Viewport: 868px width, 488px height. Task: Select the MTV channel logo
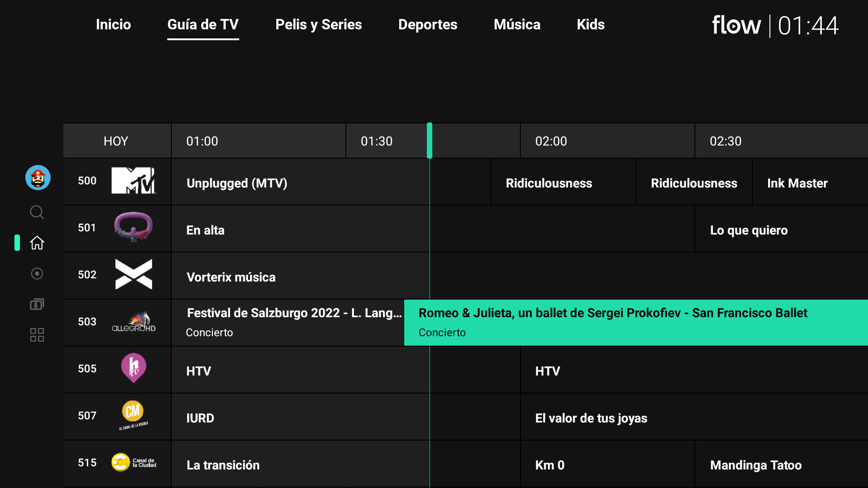point(133,181)
